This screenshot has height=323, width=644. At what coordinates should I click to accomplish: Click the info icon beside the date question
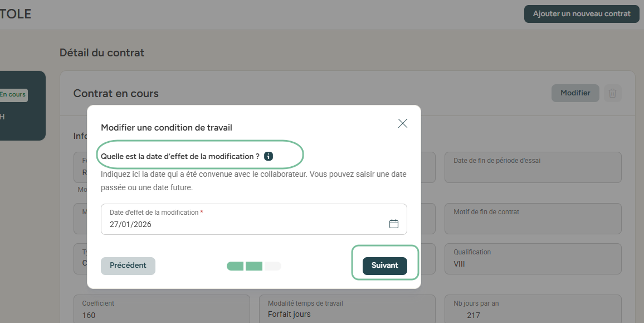point(269,156)
